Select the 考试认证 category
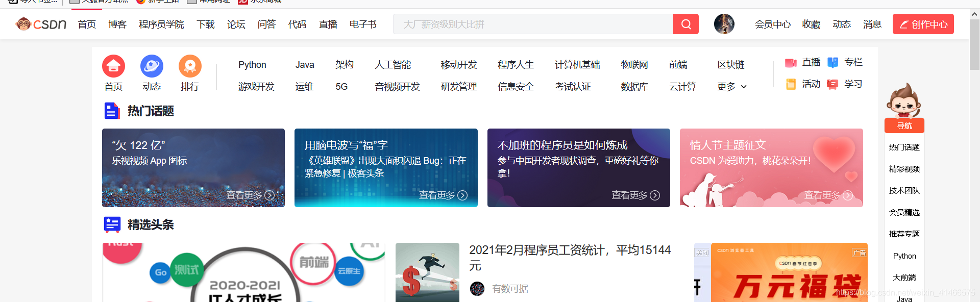980x302 pixels. point(573,87)
